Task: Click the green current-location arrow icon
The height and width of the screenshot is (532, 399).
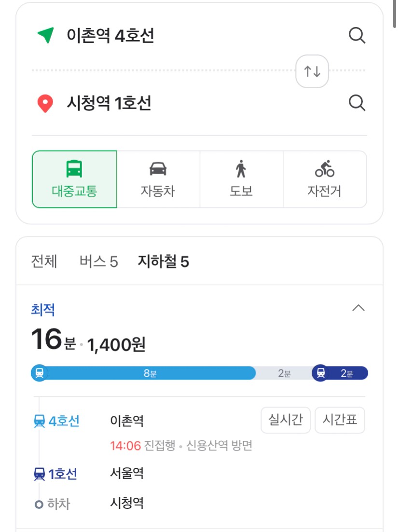Action: [x=46, y=35]
